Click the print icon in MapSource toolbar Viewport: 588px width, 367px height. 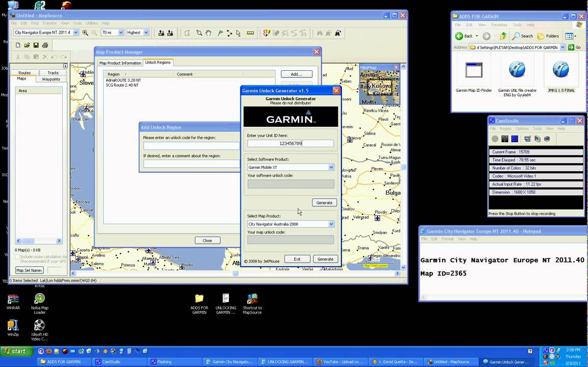click(x=45, y=45)
